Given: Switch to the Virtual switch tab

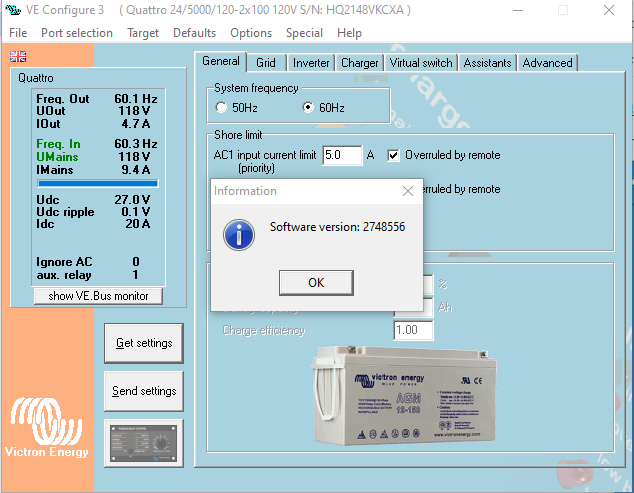Looking at the screenshot, I should tap(421, 63).
